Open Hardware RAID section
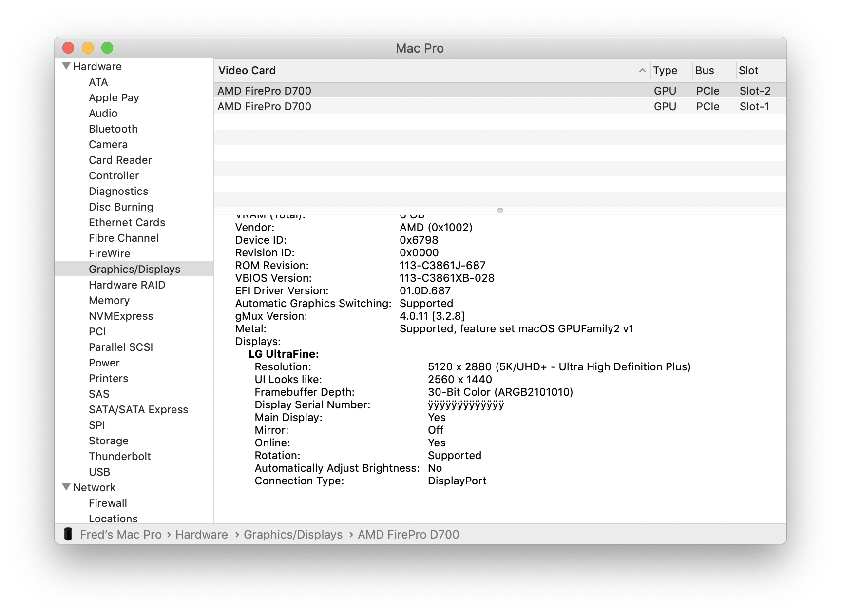 [127, 285]
